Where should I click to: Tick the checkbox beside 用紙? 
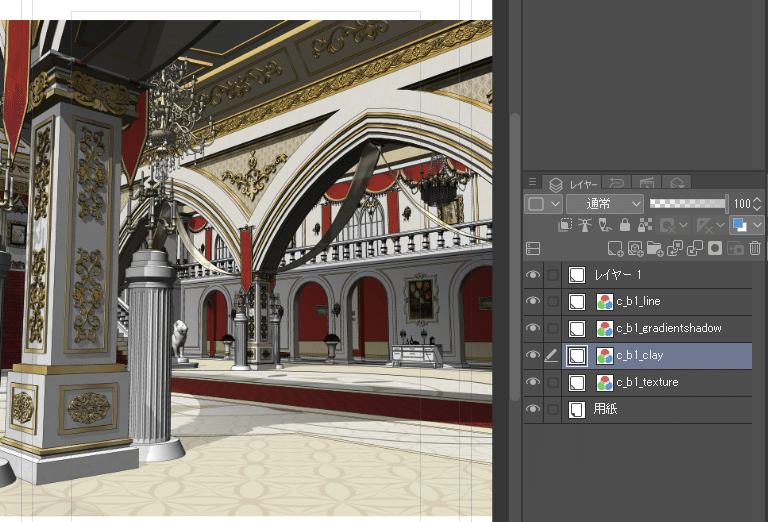[x=552, y=409]
